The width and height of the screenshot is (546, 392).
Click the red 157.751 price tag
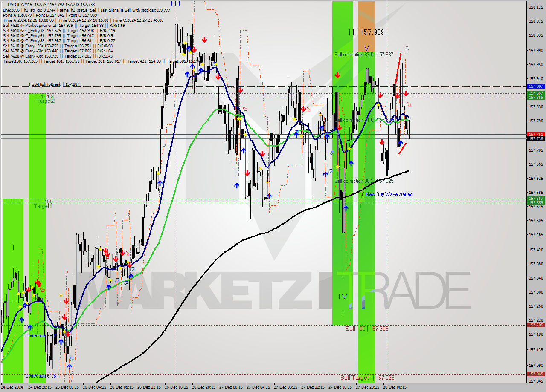tap(536, 134)
